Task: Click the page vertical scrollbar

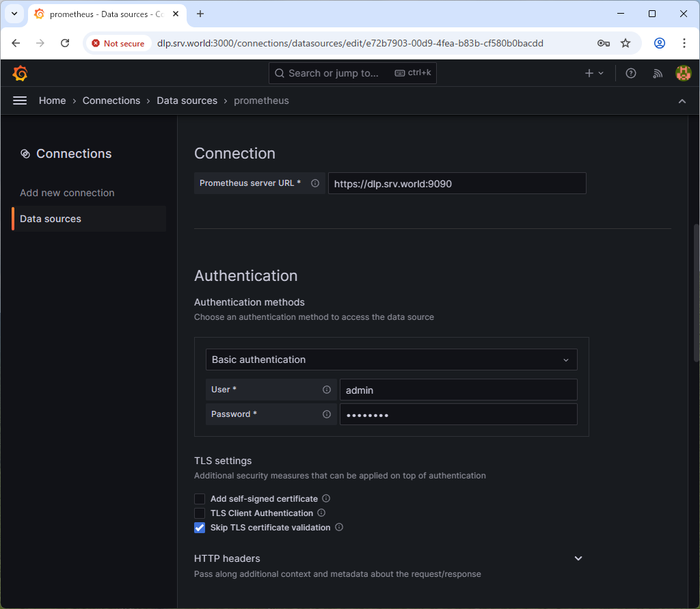Action: click(x=696, y=293)
